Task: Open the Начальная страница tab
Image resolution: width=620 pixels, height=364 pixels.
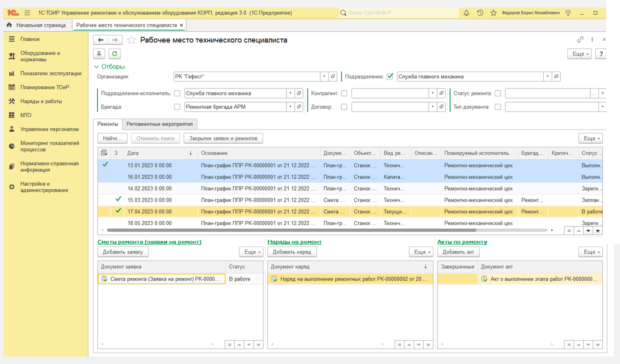Action: tap(37, 25)
